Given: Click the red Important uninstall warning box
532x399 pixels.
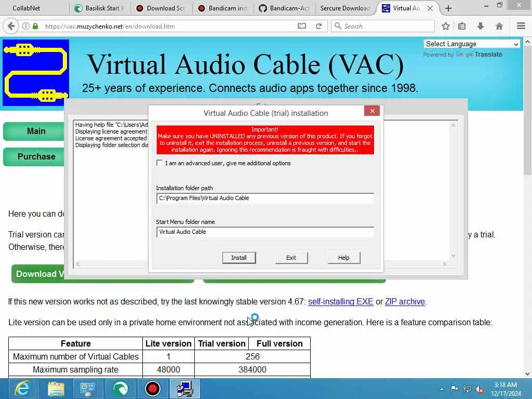Looking at the screenshot, I should tap(265, 140).
